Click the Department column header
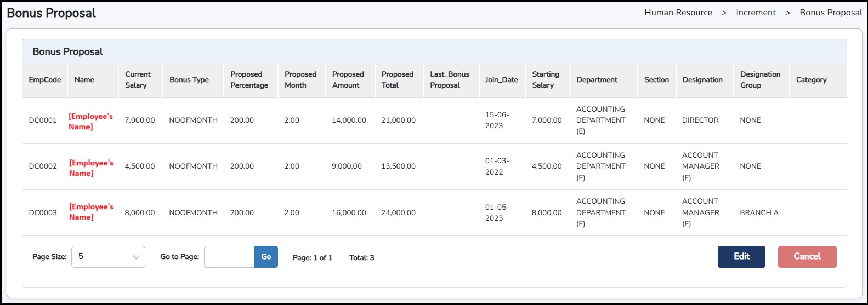Screen dimensions: 868x305 (597, 80)
